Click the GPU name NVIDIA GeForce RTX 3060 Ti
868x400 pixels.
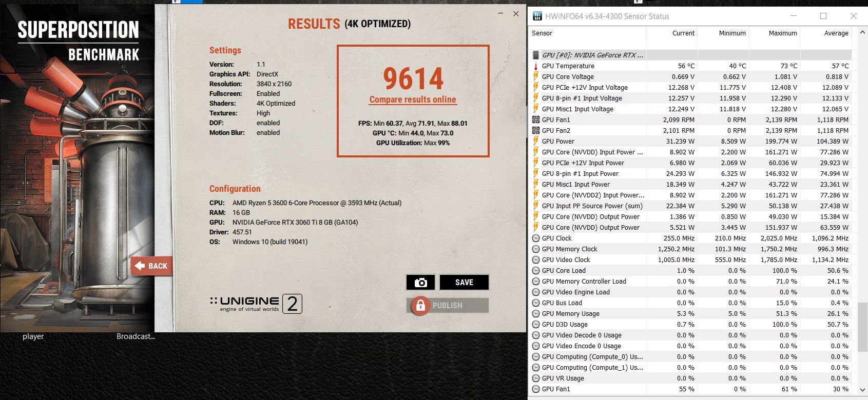[295, 223]
